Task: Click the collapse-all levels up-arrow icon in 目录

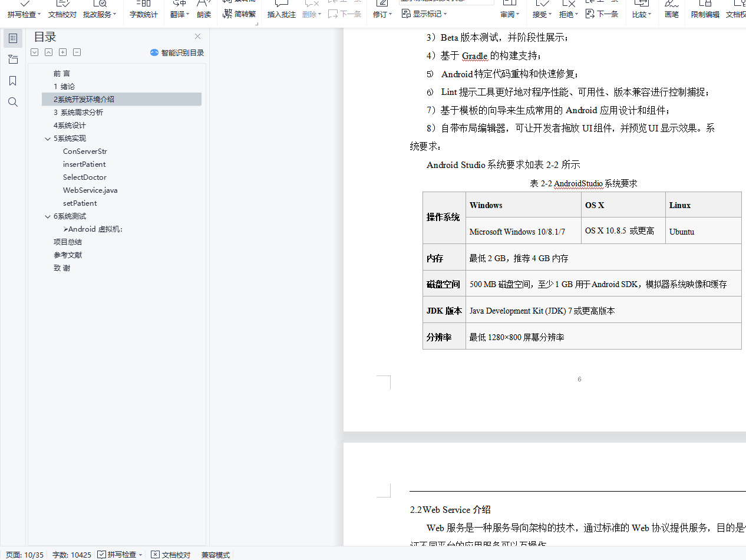Action: click(x=49, y=52)
